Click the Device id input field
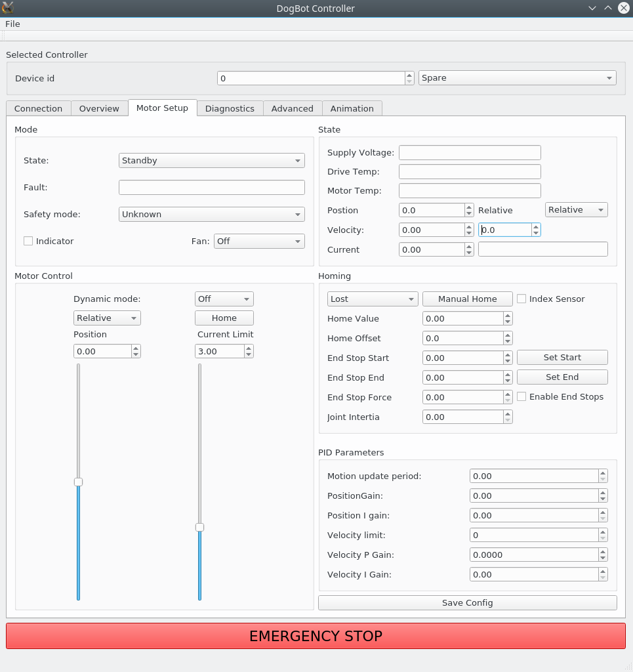This screenshot has height=672, width=633. [x=311, y=79]
